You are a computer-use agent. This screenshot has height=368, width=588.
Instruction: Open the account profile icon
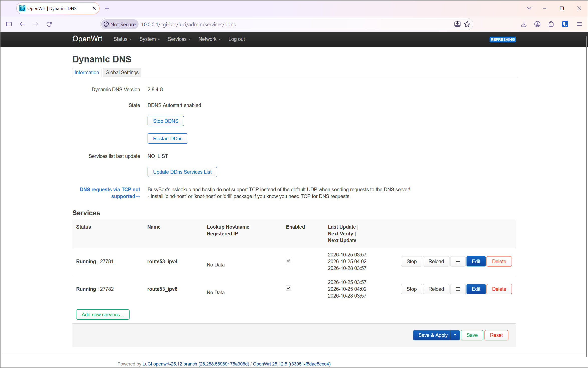coord(537,24)
